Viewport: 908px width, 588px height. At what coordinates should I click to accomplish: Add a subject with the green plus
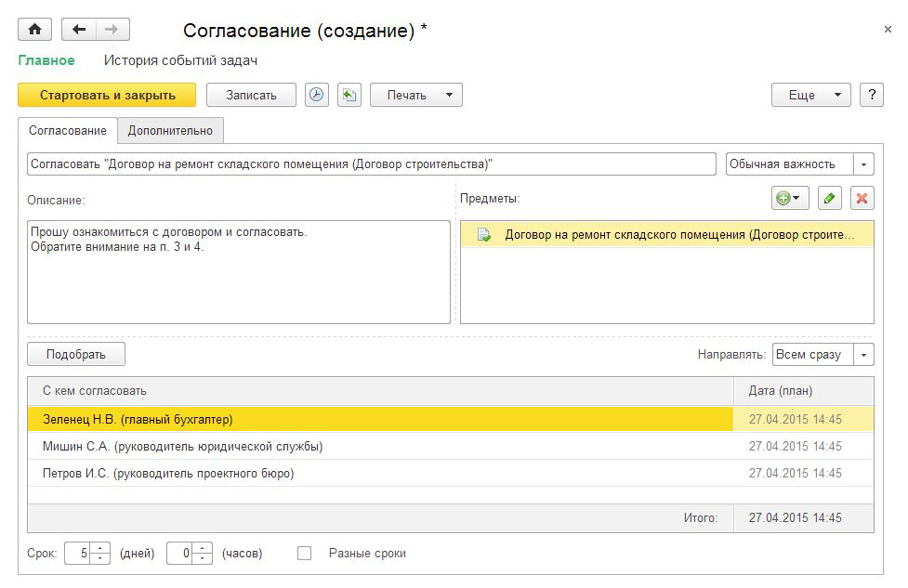click(789, 198)
